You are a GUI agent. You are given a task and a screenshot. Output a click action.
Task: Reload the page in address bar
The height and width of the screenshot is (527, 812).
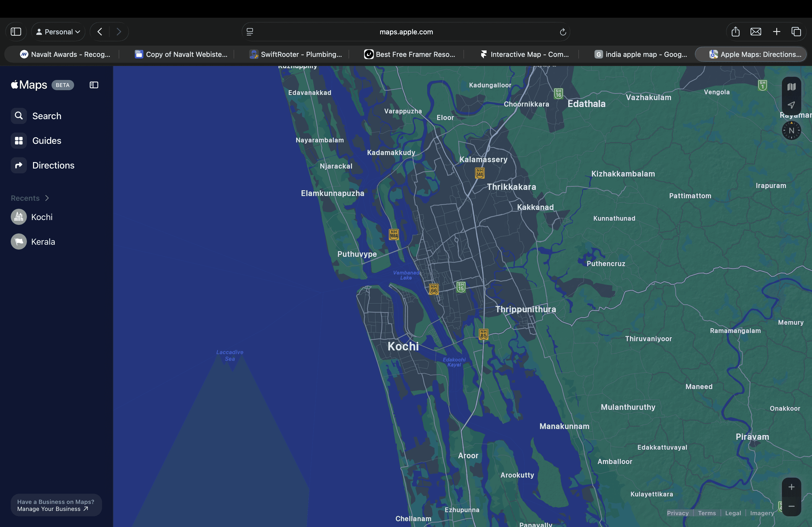[x=563, y=32]
